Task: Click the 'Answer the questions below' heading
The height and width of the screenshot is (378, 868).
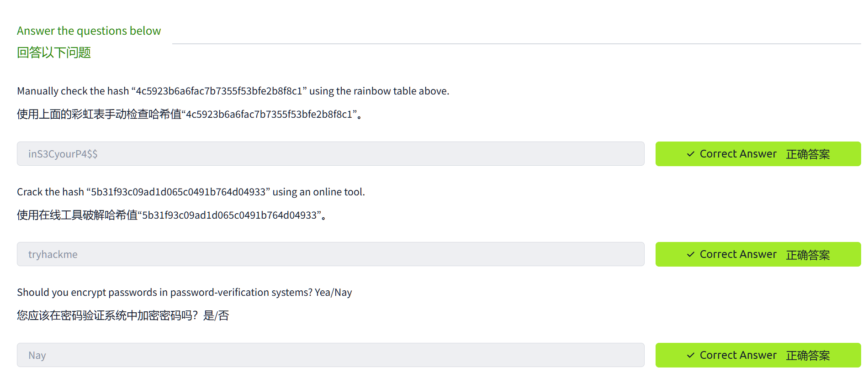Action: pos(89,31)
